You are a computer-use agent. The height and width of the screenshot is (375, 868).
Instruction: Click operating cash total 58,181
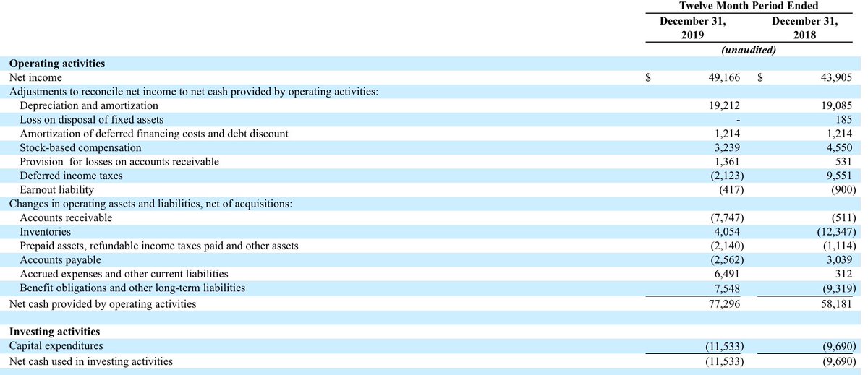click(838, 304)
